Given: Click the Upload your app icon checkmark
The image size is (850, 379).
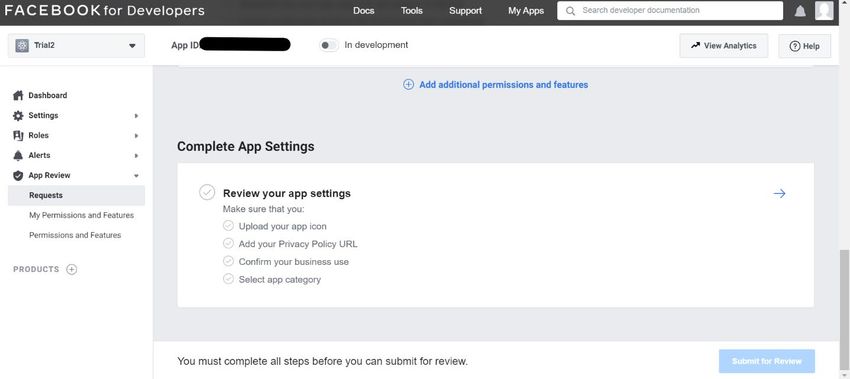Looking at the screenshot, I should [228, 226].
